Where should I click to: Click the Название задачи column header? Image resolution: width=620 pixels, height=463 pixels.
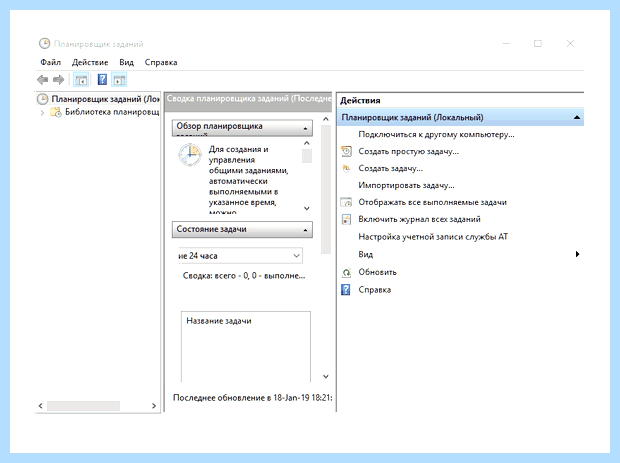point(219,321)
